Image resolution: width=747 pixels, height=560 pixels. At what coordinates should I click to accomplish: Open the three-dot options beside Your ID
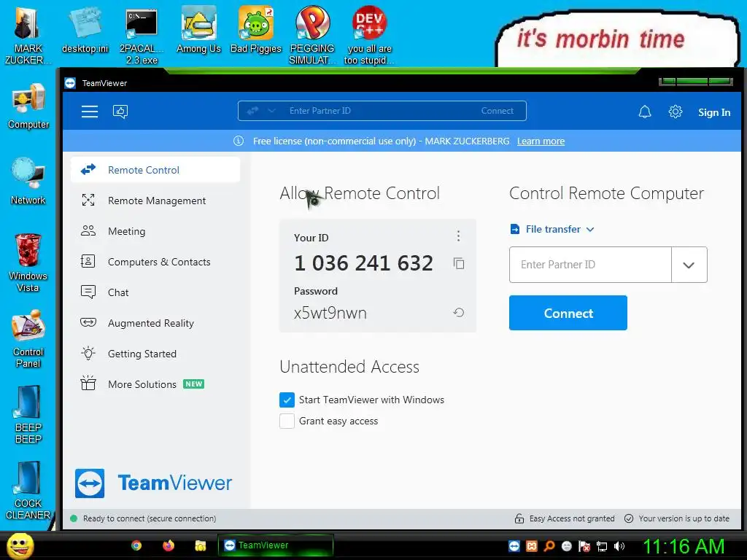click(458, 236)
